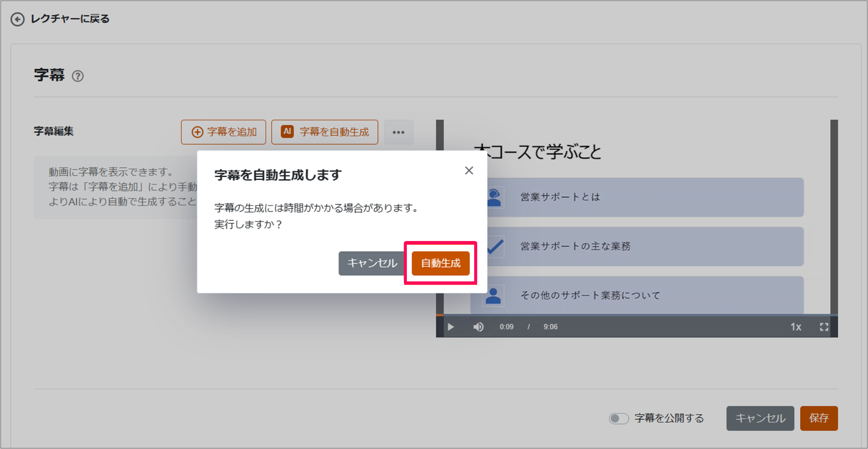Toggle 字幕を公開する switch
The image size is (868, 449).
pyautogui.click(x=619, y=419)
